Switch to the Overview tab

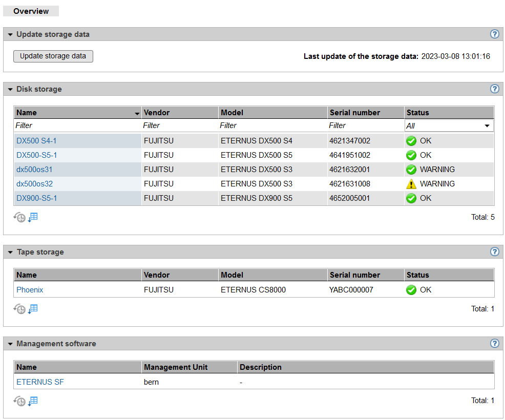31,11
